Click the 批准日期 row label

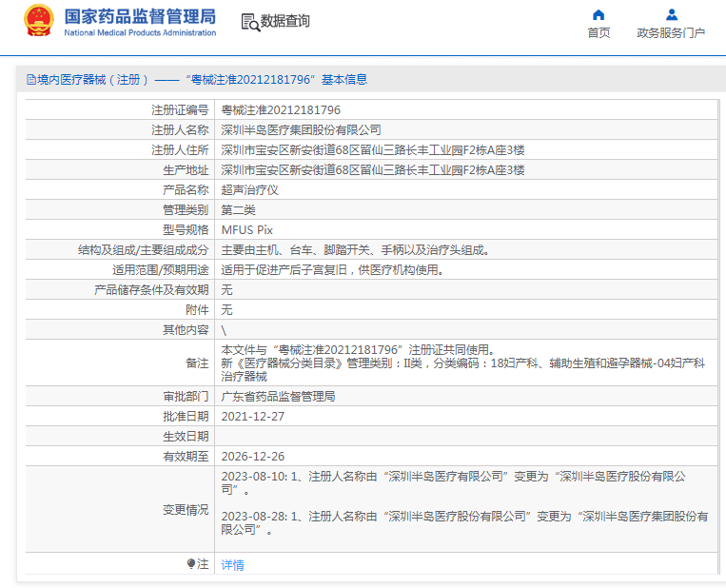(x=186, y=416)
